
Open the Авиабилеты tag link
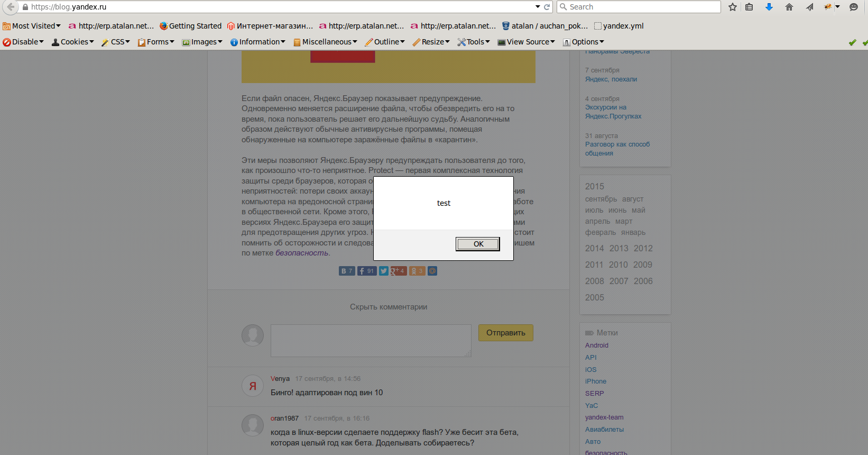click(605, 430)
